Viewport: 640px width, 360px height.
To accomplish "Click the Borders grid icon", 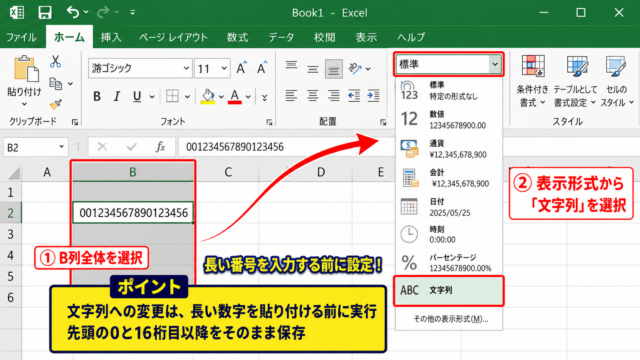I will click(172, 96).
